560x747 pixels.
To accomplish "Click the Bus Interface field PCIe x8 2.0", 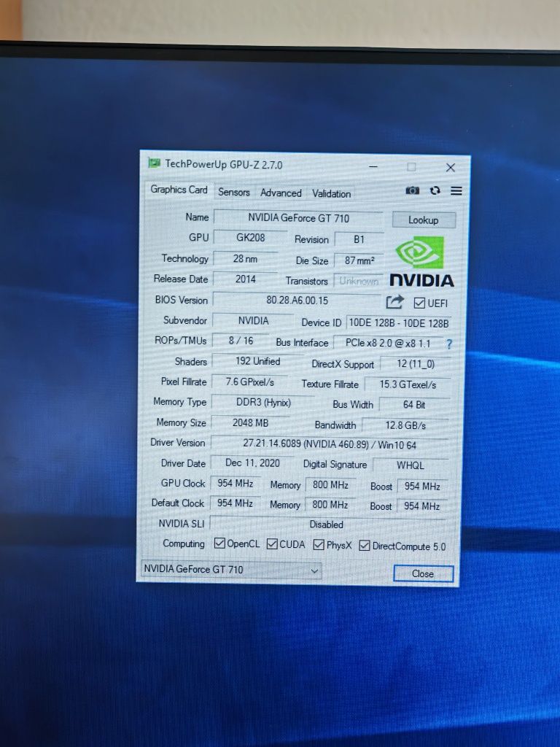I will [x=388, y=343].
